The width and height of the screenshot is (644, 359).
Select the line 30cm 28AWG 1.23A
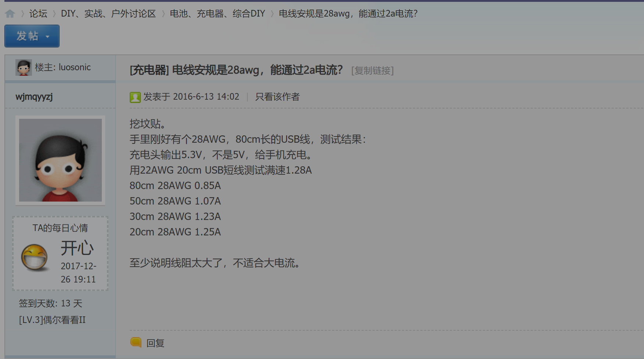175,217
